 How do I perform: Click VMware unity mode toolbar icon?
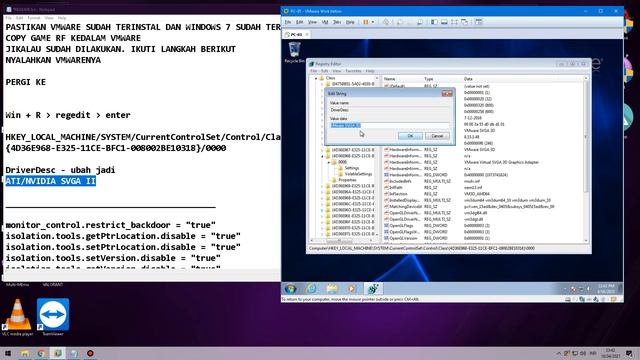coord(464,22)
